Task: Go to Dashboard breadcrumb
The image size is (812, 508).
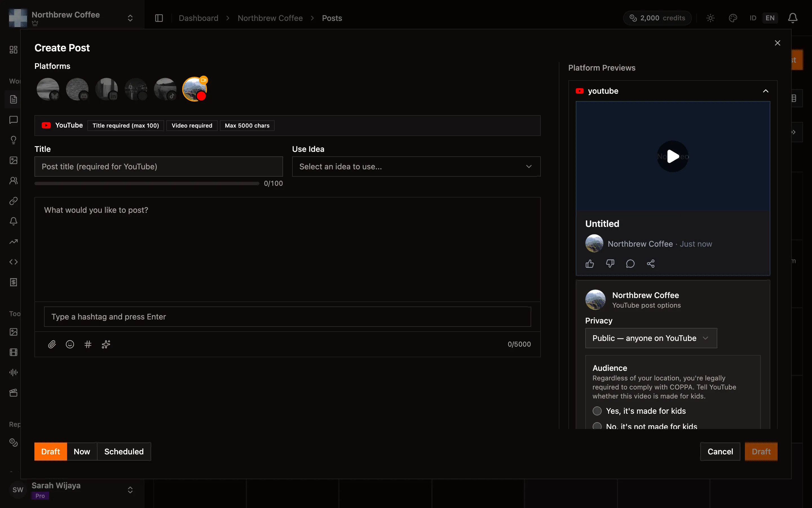Action: tap(198, 18)
